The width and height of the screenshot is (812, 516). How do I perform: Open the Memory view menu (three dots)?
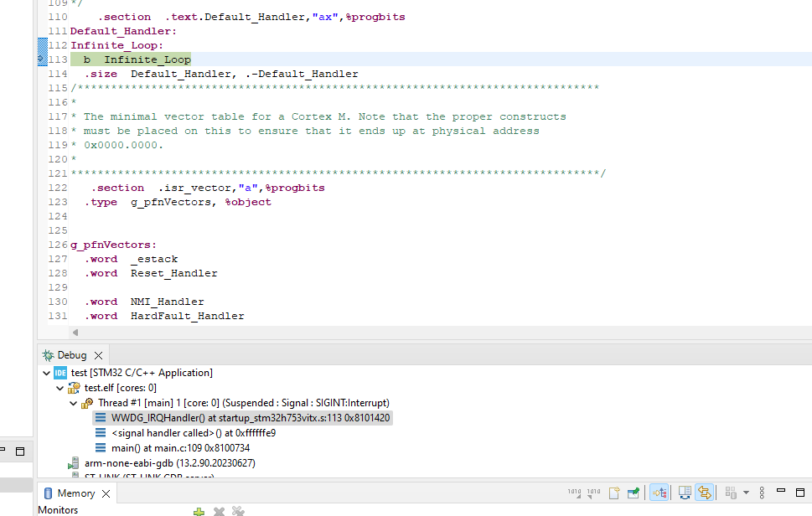pos(762,493)
